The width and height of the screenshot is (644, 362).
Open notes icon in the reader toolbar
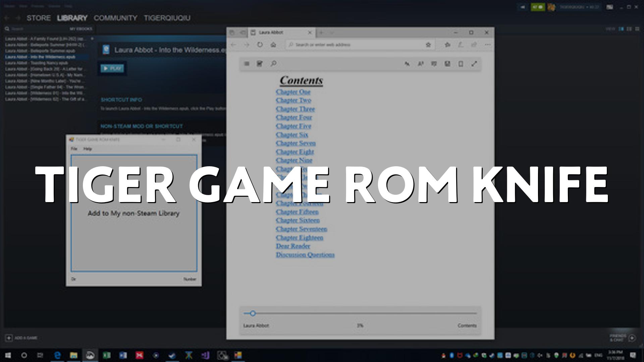434,64
